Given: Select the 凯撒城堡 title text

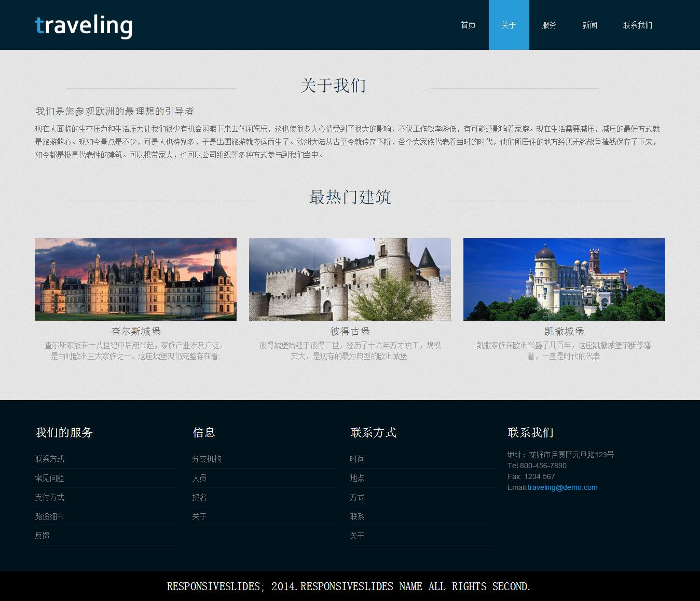Looking at the screenshot, I should pyautogui.click(x=564, y=331).
